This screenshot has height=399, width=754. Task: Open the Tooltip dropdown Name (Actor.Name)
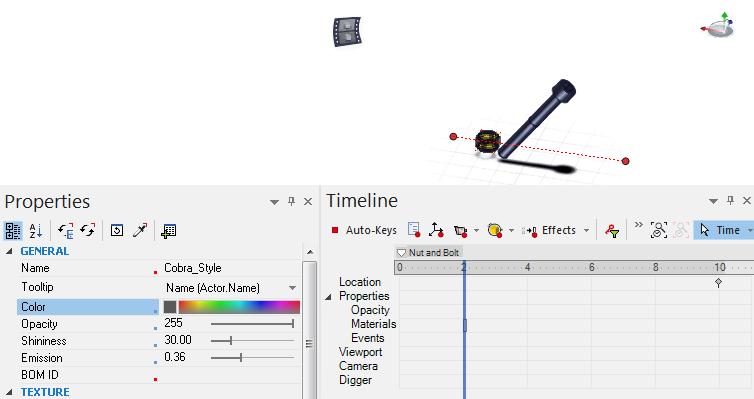(x=230, y=288)
